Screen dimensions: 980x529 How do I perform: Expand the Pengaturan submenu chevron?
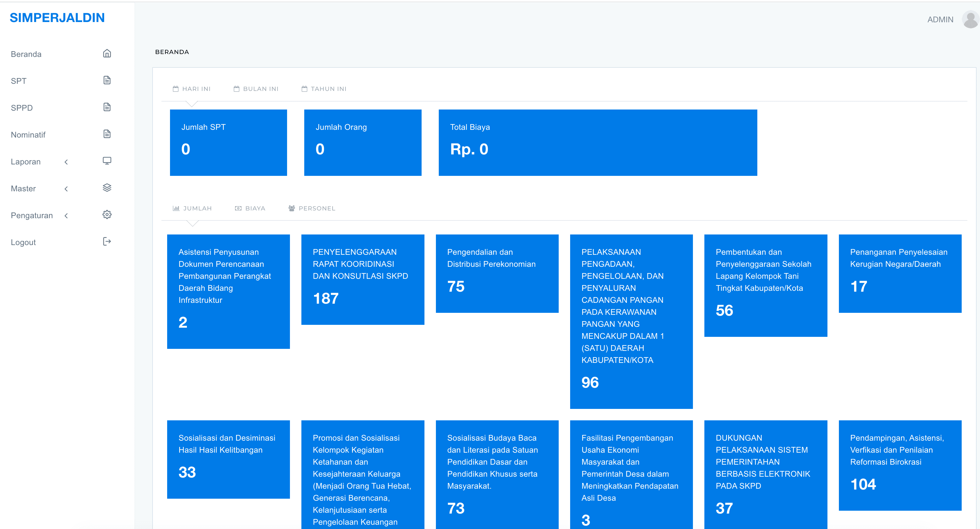66,216
